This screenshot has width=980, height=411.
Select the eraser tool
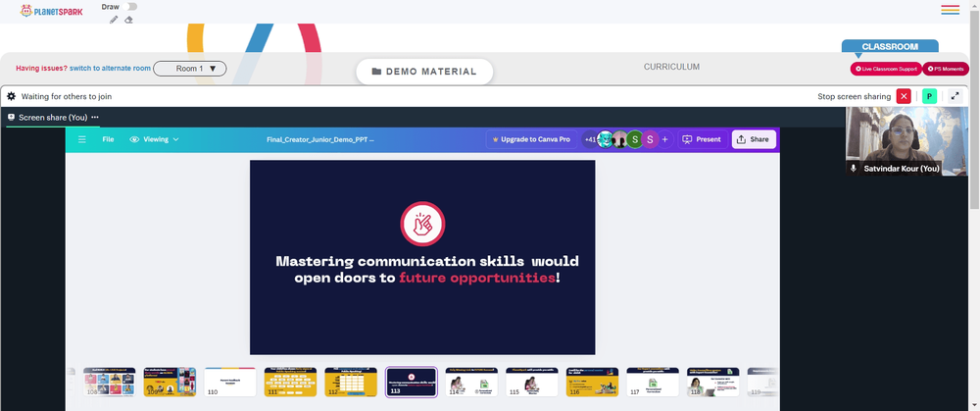pyautogui.click(x=128, y=20)
